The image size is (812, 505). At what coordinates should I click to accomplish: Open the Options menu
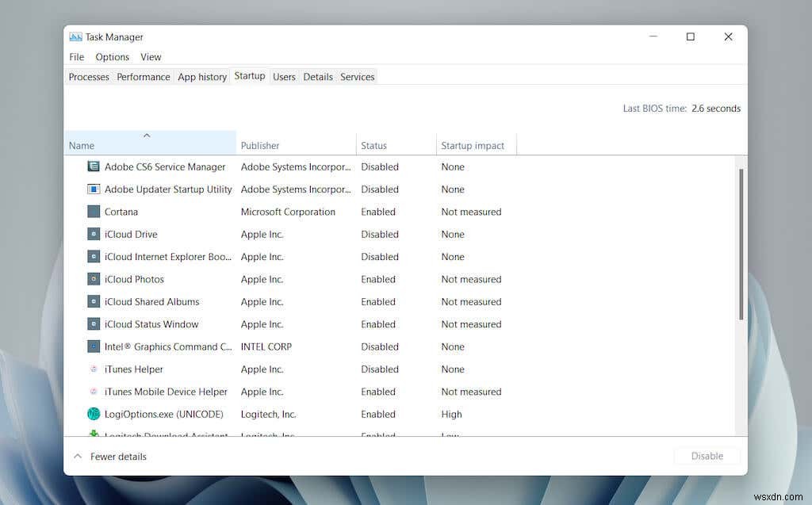(x=112, y=56)
